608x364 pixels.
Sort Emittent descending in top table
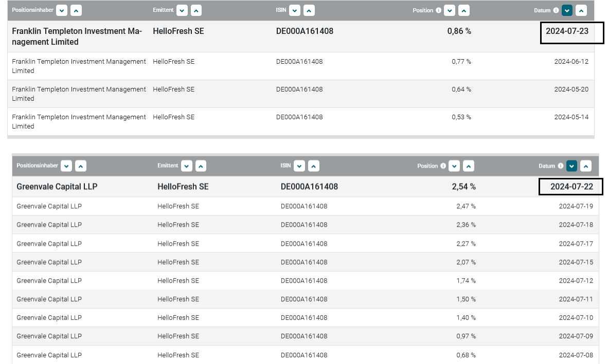pos(182,10)
